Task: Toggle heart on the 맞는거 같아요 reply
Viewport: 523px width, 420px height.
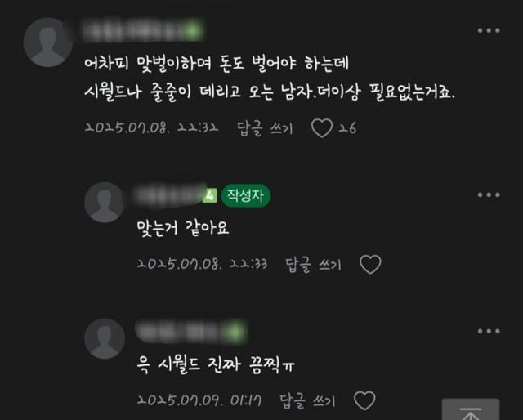Action: pos(370,264)
